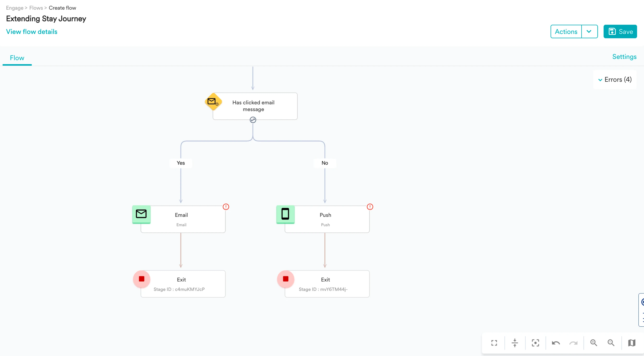Expand the Errors (4) panel
Image resolution: width=644 pixels, height=356 pixels.
tap(615, 80)
